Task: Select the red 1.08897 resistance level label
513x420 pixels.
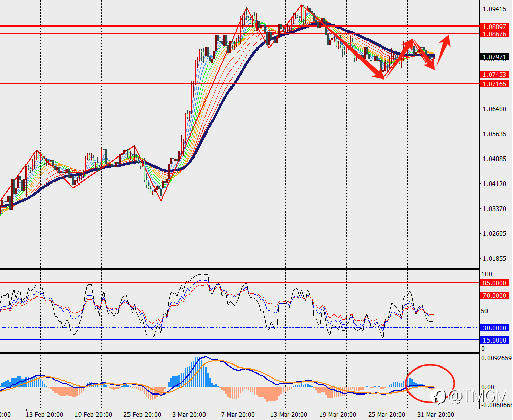Action: pyautogui.click(x=494, y=27)
